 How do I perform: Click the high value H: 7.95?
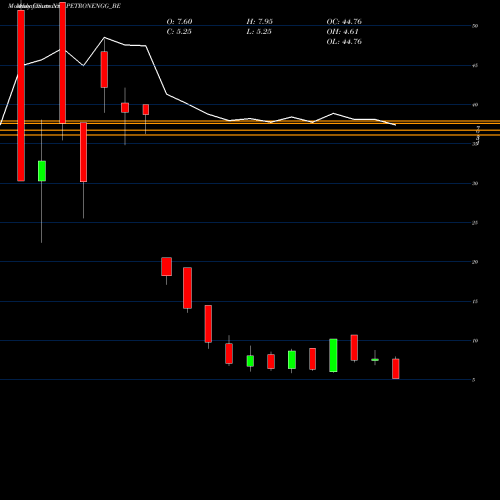coord(260,21)
